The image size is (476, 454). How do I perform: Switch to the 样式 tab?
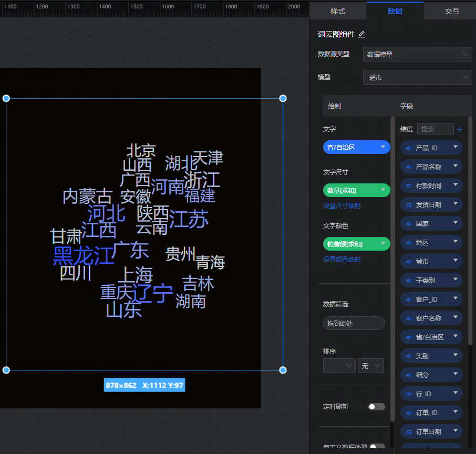(x=338, y=11)
